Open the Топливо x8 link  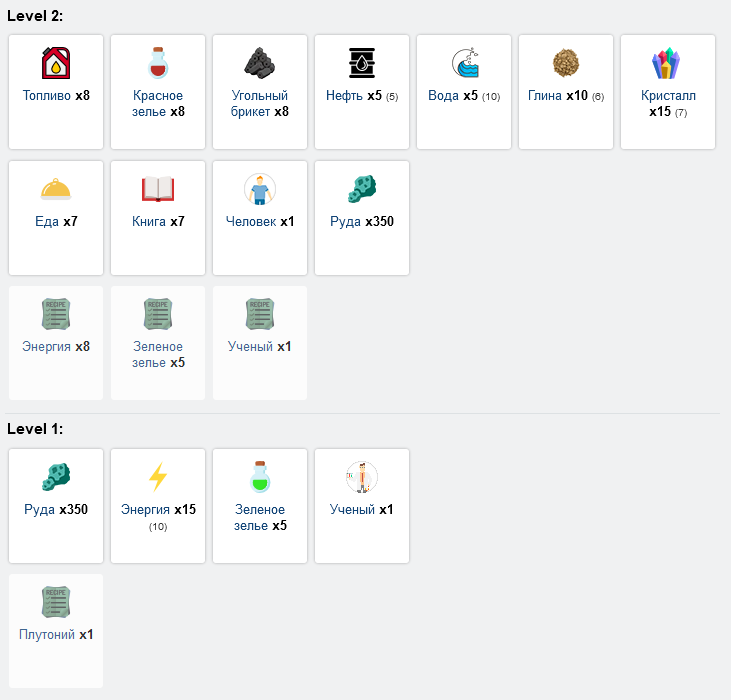click(x=56, y=96)
